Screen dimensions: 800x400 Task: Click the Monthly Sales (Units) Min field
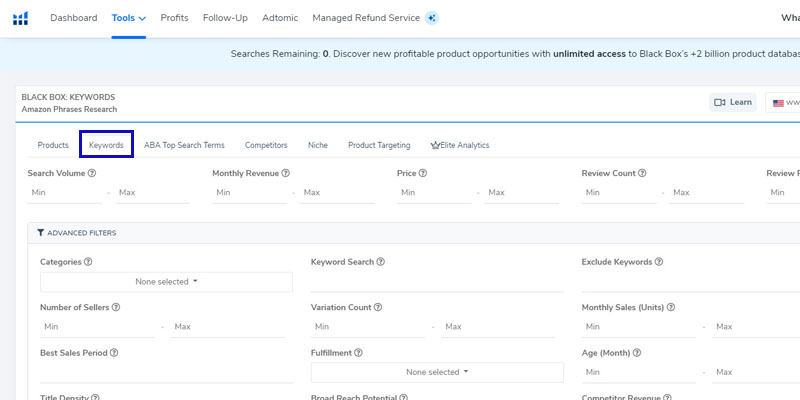pos(639,327)
